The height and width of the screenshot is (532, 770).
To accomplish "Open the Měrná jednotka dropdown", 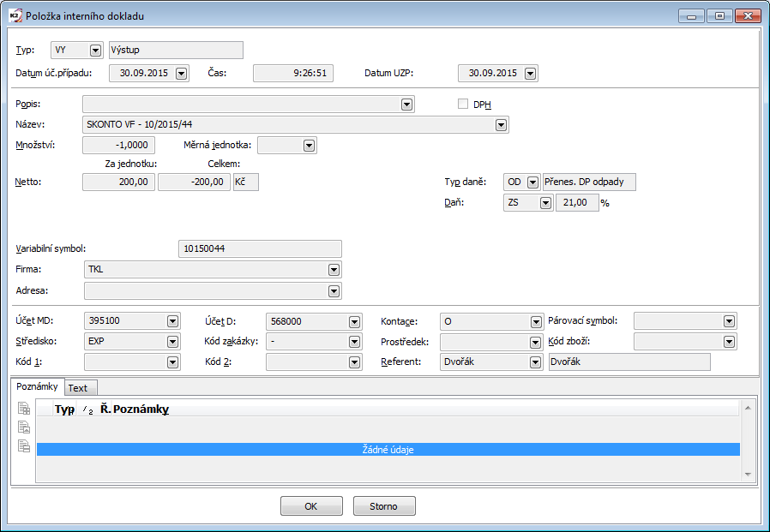I will [309, 146].
